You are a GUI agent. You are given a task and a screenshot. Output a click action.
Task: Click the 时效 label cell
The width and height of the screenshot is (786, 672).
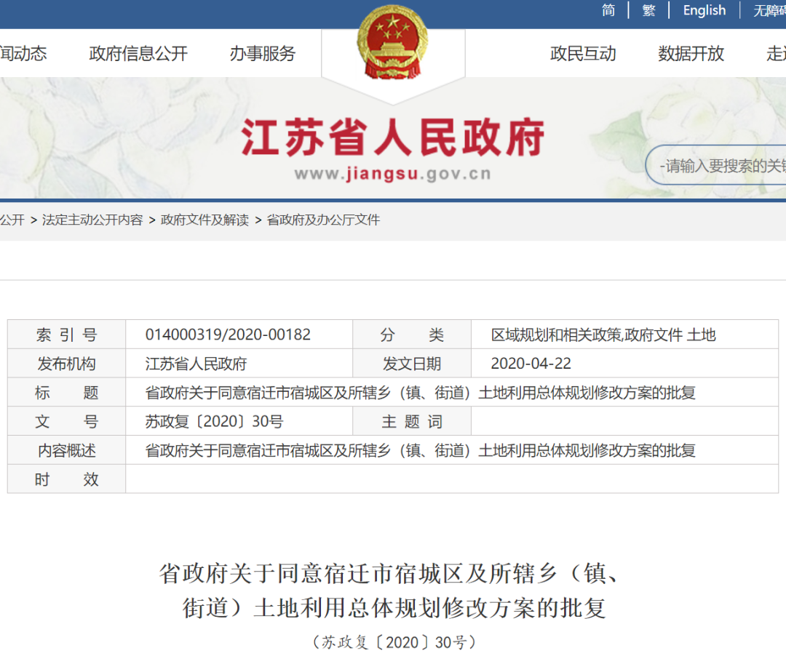67,480
